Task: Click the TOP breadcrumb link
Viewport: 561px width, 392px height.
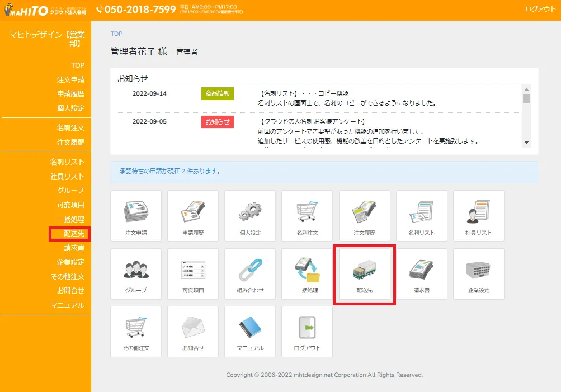Action: tap(116, 34)
